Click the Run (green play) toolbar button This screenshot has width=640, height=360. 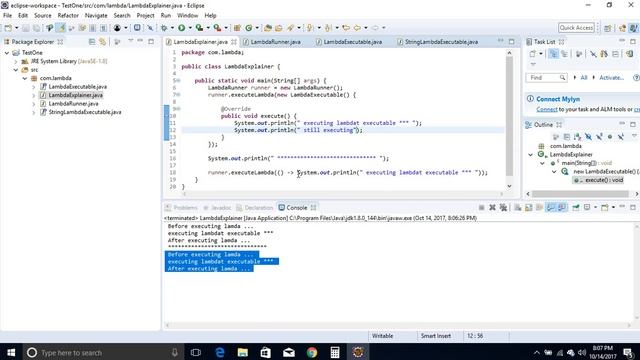(182, 28)
